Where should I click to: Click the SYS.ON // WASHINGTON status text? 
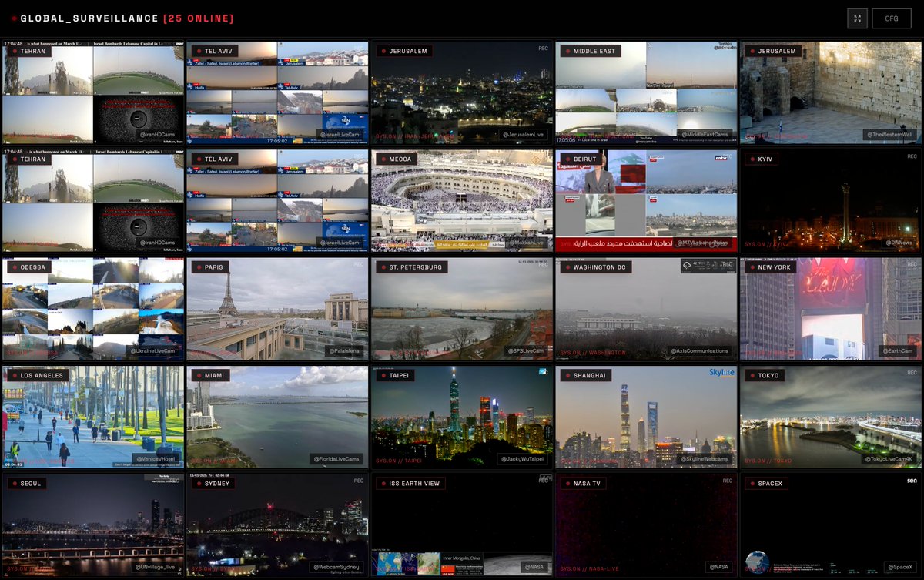[x=593, y=352]
